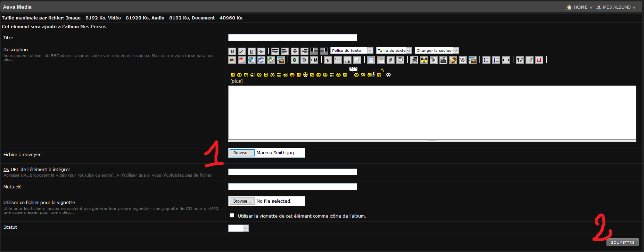This screenshot has width=644, height=252.
Task: Insert a horizontal rule line
Action: tap(506, 60)
